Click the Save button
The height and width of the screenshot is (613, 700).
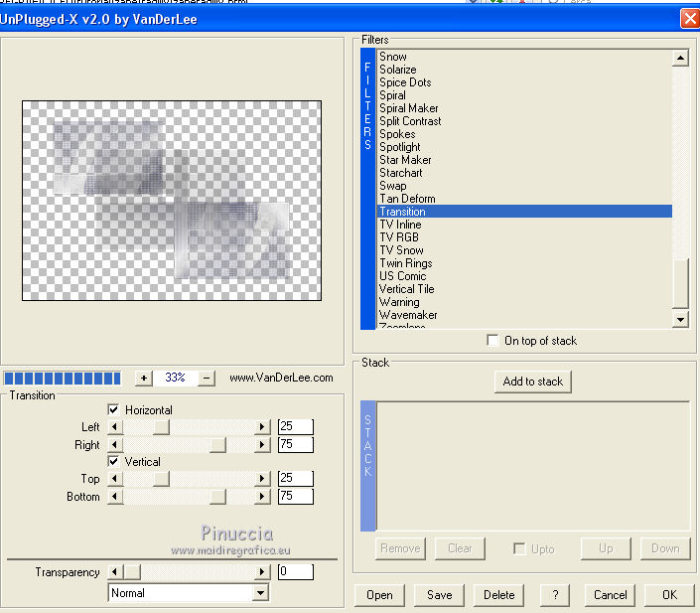[x=439, y=595]
